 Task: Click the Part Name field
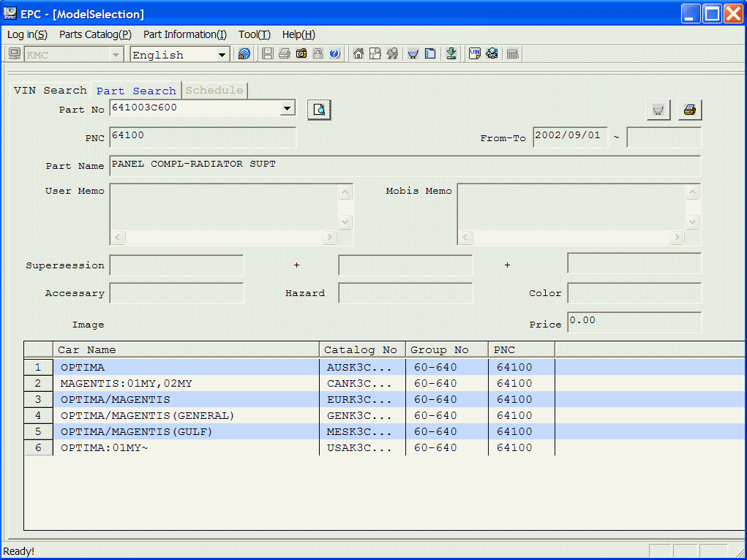pyautogui.click(x=405, y=165)
